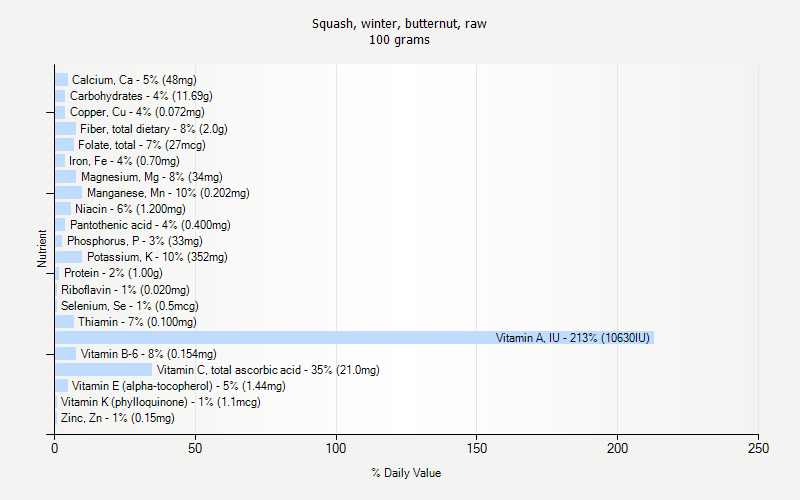Click the x-axis tick label '50'
The width and height of the screenshot is (800, 500).
(x=195, y=448)
